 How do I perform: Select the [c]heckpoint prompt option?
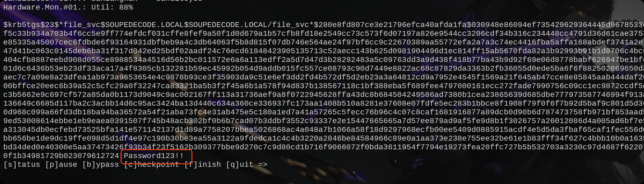pos(152,165)
